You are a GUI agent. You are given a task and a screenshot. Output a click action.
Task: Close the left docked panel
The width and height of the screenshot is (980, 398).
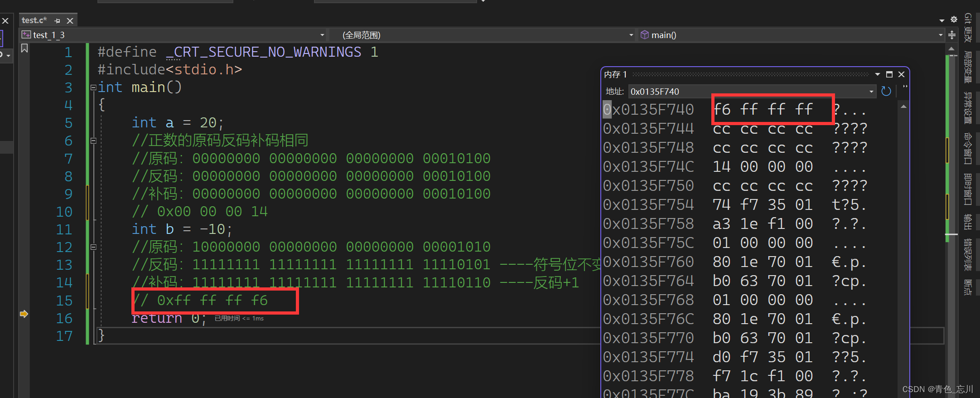coord(5,21)
